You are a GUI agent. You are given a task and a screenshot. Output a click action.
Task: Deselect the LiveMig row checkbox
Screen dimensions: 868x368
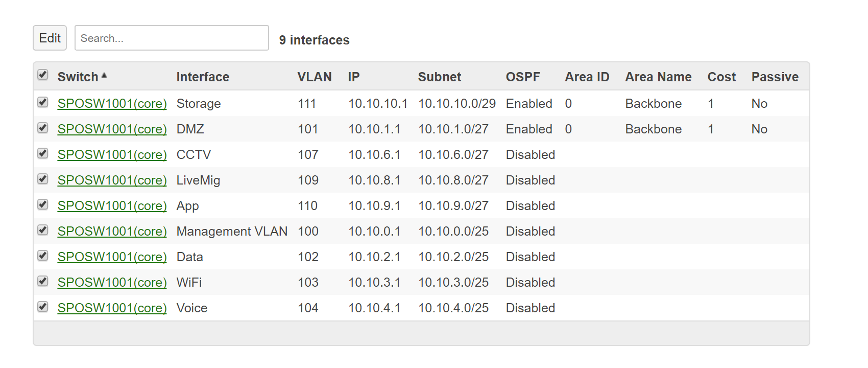43,179
